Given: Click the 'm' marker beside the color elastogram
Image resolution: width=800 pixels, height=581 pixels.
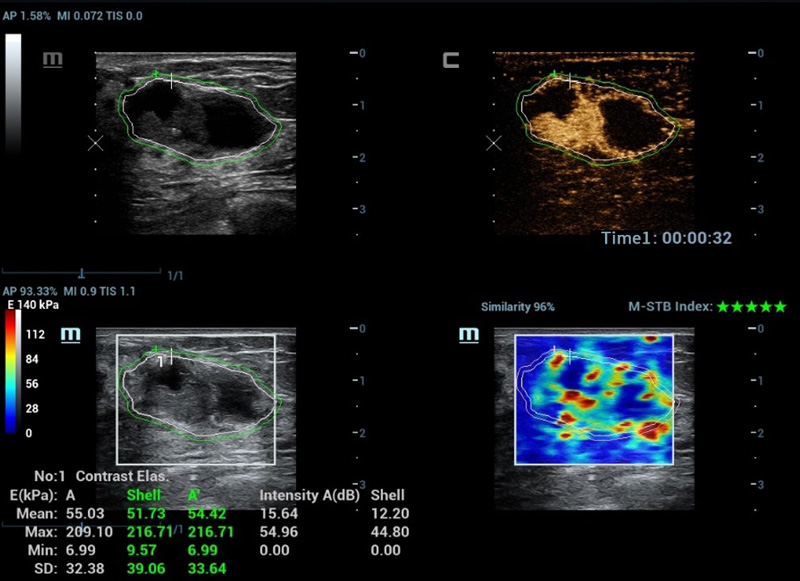Looking at the screenshot, I should 469,334.
